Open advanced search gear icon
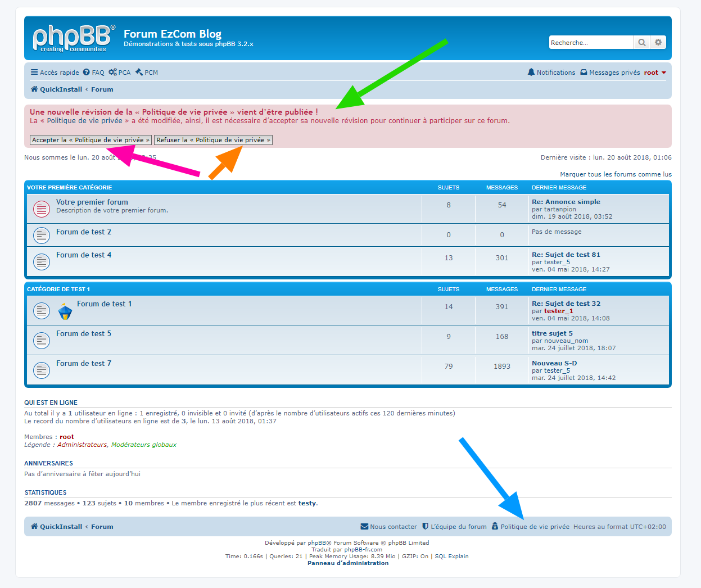 pos(658,43)
